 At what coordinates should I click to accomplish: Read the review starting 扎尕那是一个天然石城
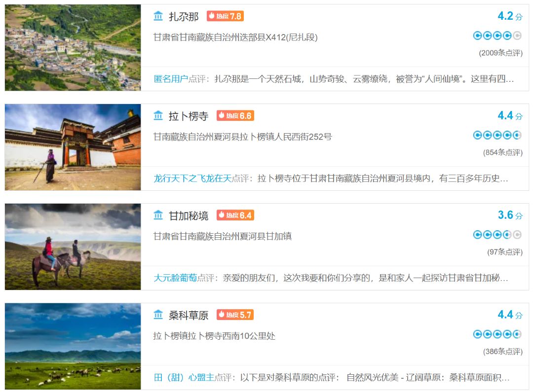click(x=364, y=79)
